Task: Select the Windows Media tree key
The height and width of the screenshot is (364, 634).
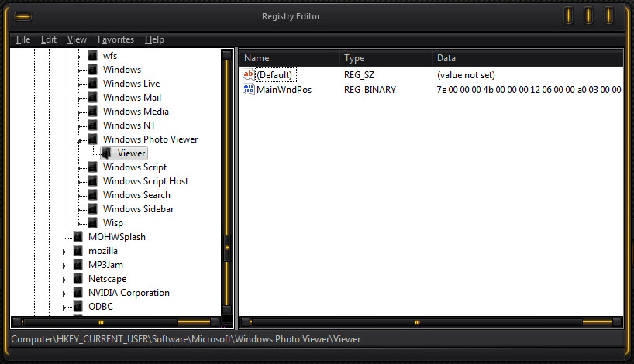Action: (136, 112)
